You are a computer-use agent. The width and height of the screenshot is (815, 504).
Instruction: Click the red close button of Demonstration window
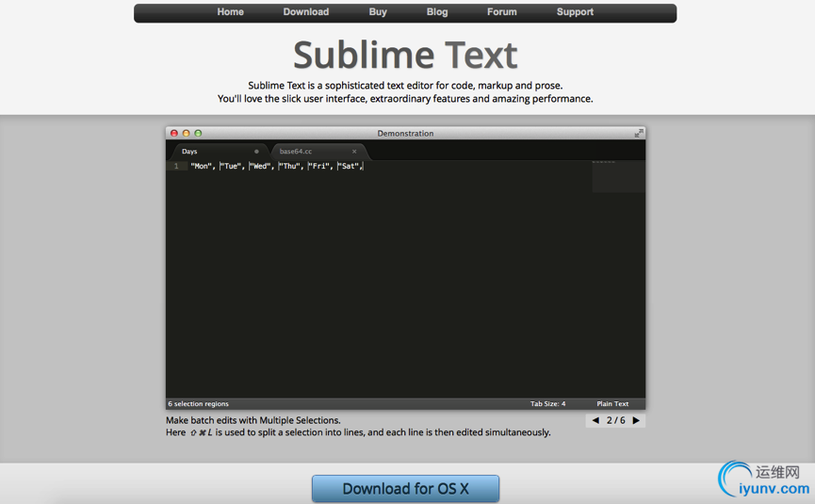pos(174,134)
